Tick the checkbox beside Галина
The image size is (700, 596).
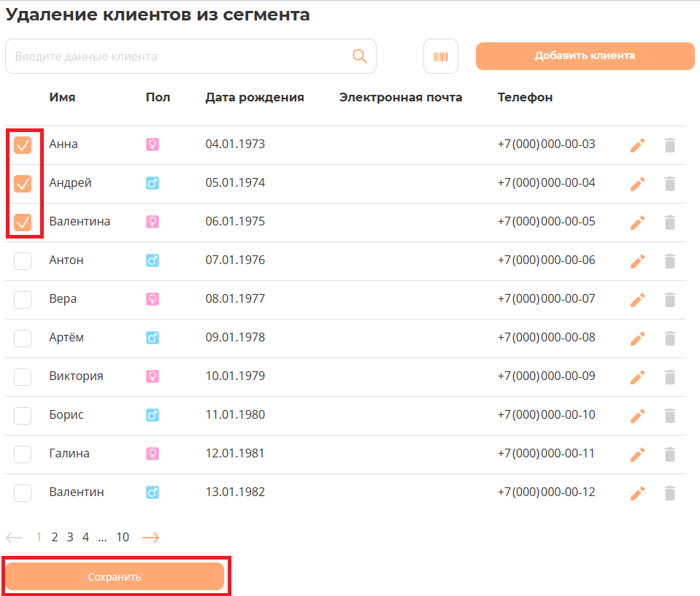(x=23, y=454)
